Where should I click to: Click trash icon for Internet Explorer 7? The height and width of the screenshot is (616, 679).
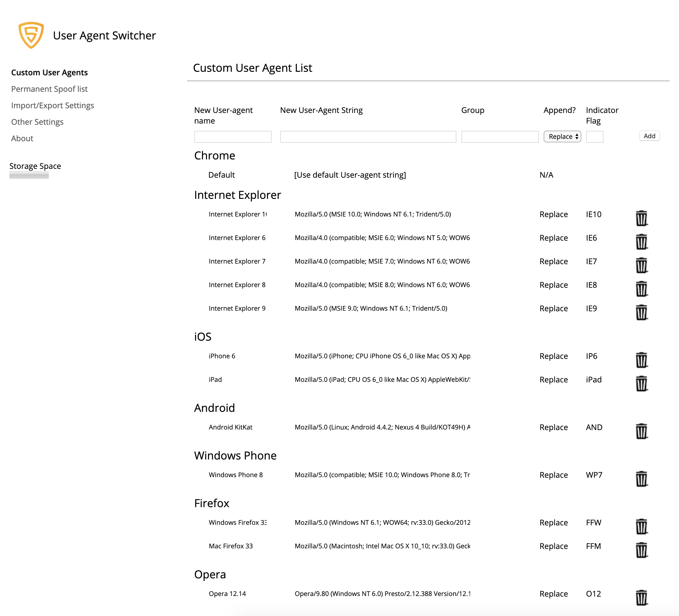tap(641, 265)
